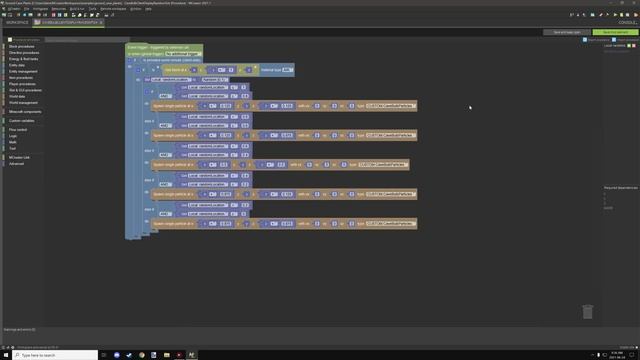640x360 pixels.
Task: Open mutator gear on the Get block if
Action: (x=138, y=70)
